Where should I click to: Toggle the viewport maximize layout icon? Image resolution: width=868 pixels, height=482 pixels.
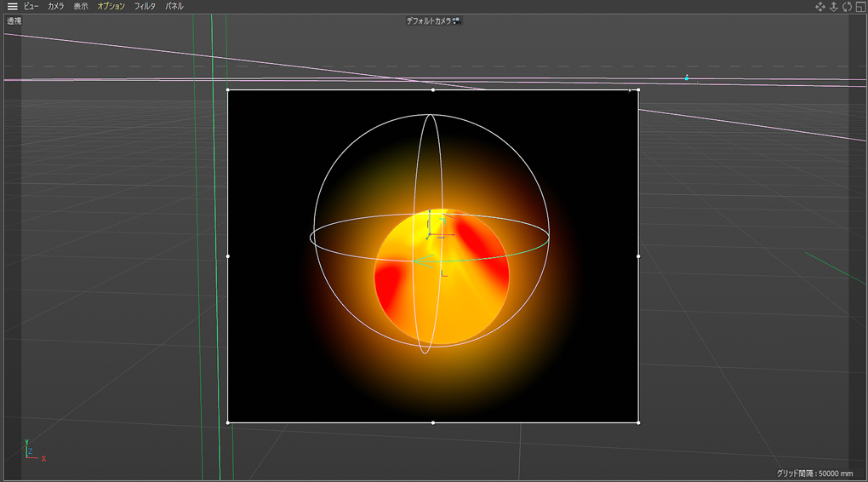click(859, 7)
